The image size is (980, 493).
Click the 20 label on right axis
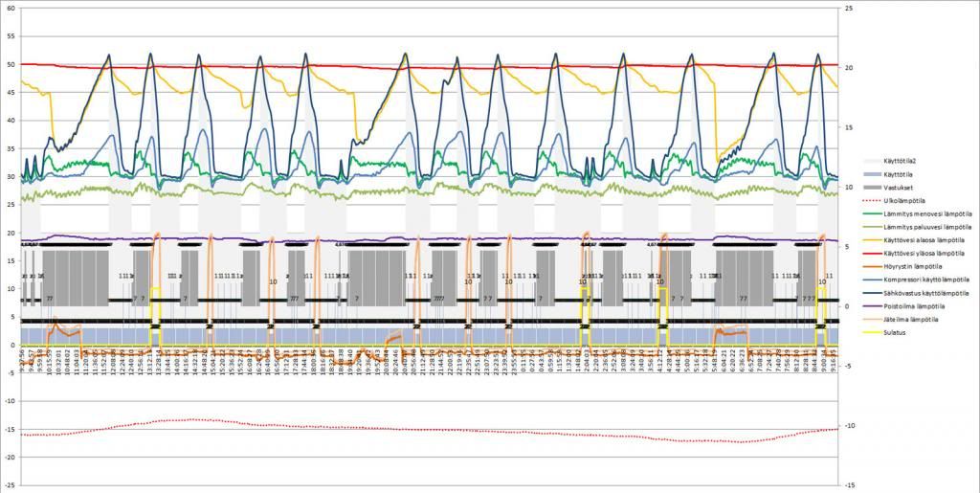pos(846,68)
